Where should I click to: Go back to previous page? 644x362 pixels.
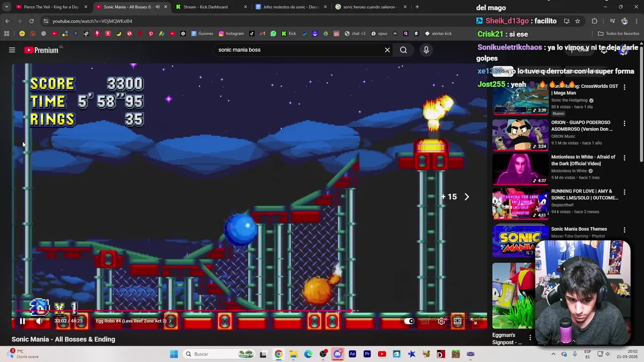point(7,21)
